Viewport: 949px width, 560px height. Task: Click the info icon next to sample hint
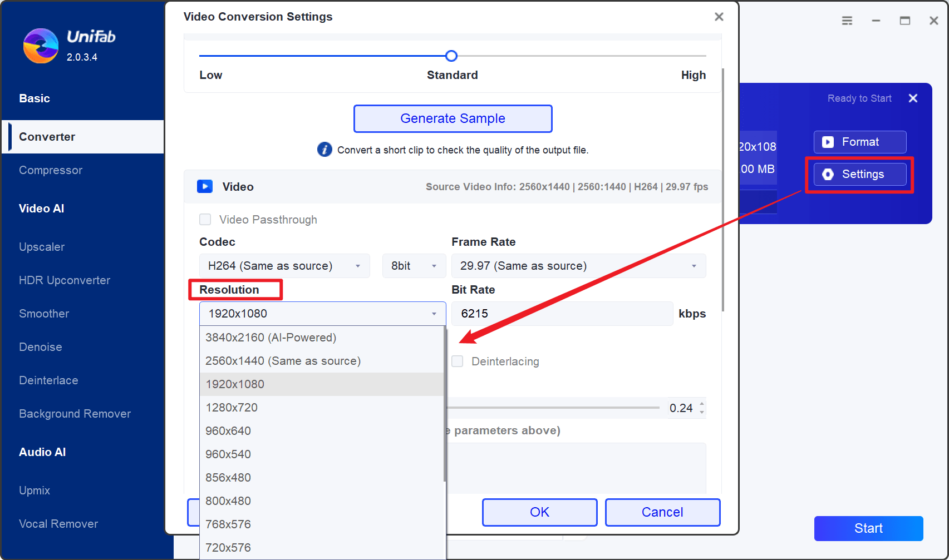pyautogui.click(x=324, y=149)
